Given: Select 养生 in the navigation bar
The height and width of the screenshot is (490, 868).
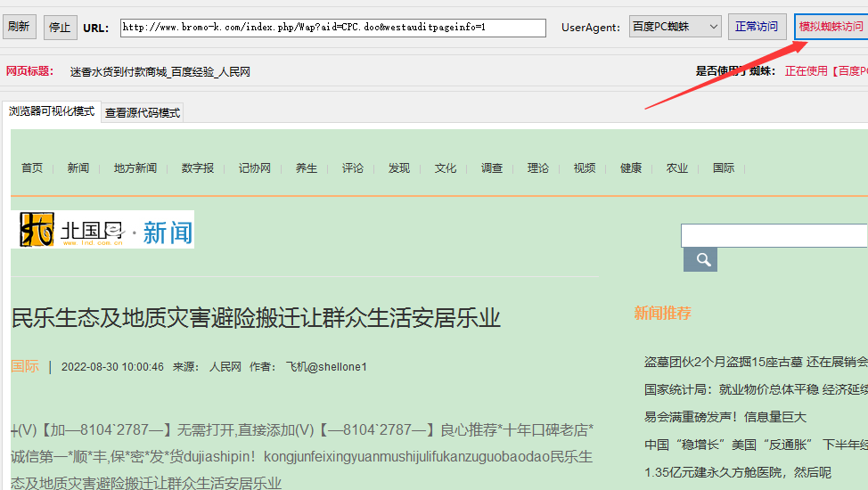Looking at the screenshot, I should (307, 168).
